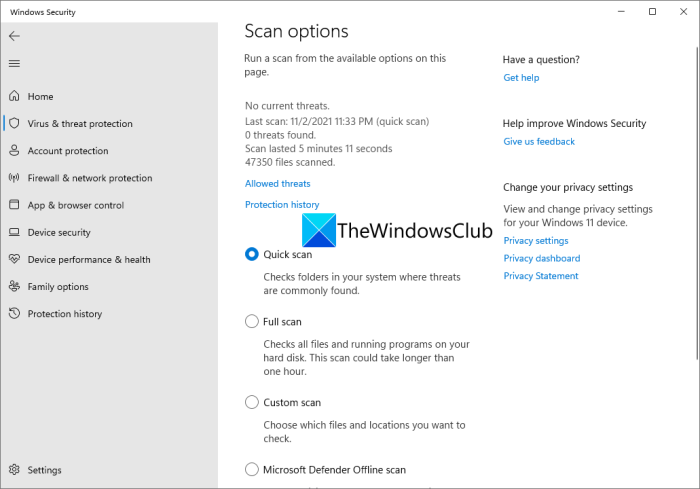Viewport: 700px width, 489px height.
Task: Open the Privacy Statement link
Action: pos(541,276)
